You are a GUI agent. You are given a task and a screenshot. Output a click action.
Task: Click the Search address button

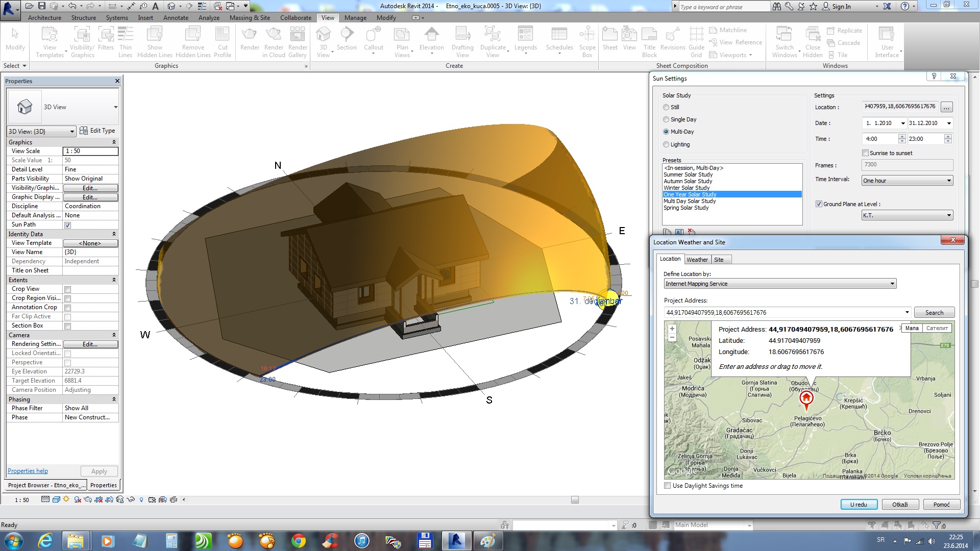[x=934, y=313]
